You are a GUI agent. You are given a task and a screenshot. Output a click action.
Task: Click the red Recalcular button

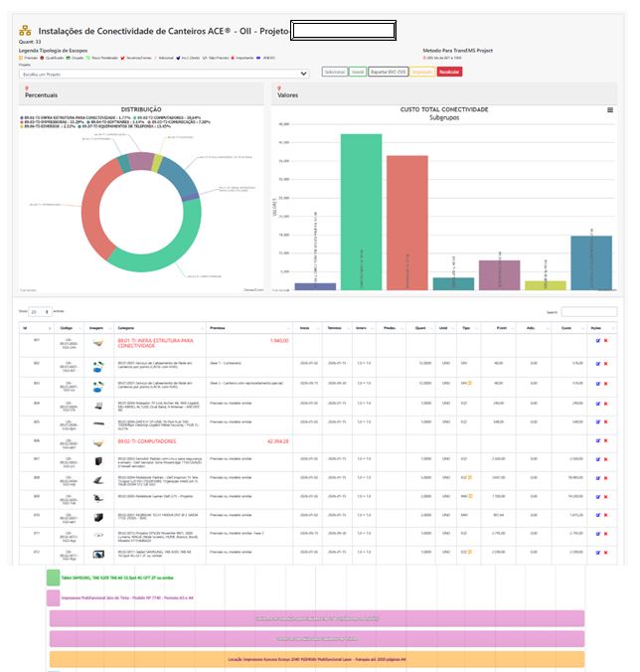(449, 73)
